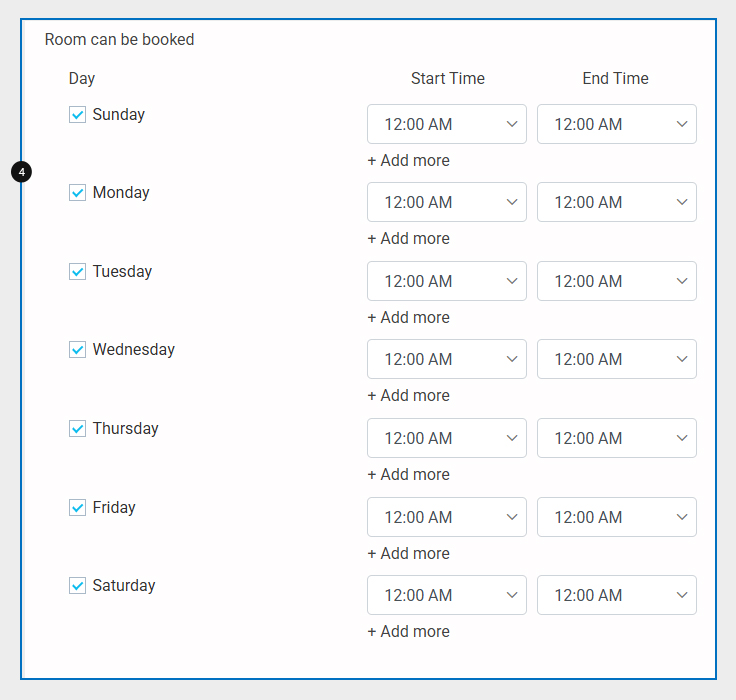Uncheck the Sunday checkbox
The height and width of the screenshot is (700, 736).
pyautogui.click(x=77, y=115)
